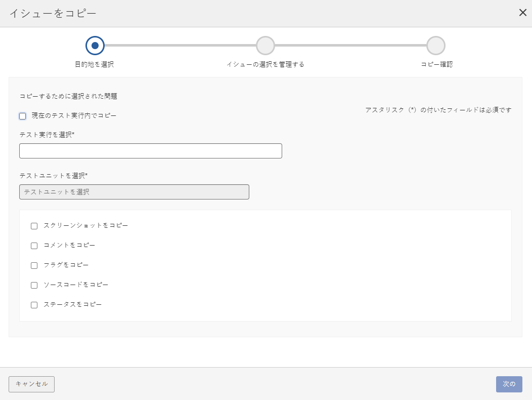
Task: Click the コピー確認 step circle
Action: click(436, 46)
